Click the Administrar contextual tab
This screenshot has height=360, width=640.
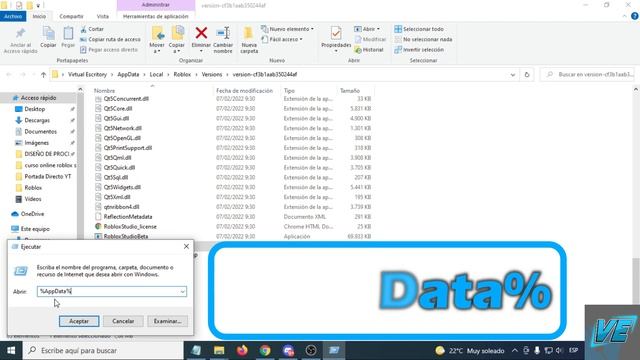click(156, 5)
